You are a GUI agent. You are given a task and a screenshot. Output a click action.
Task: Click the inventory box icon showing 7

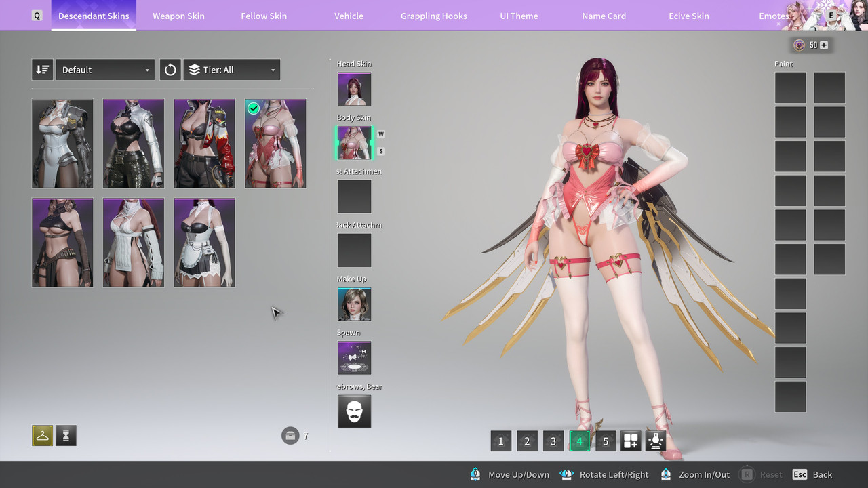pyautogui.click(x=290, y=436)
